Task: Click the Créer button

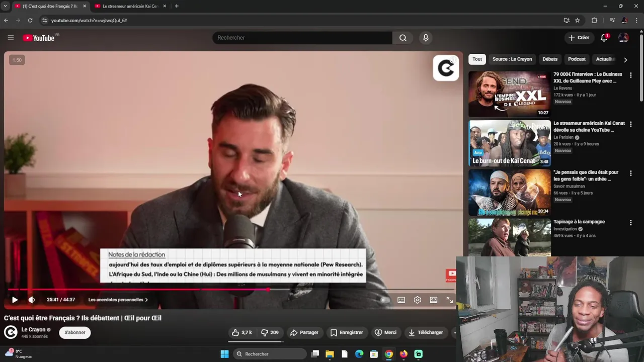Action: click(x=579, y=38)
